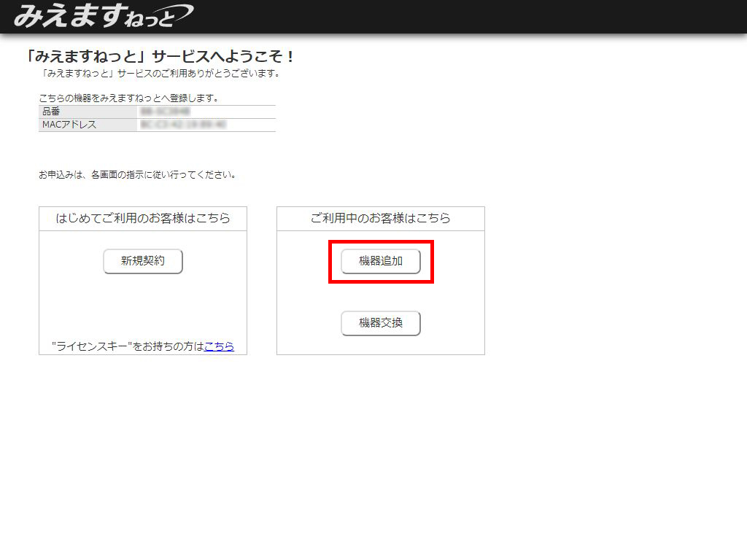
Task: Click the ご利用中のお客様はこちら panel header
Action: (381, 218)
